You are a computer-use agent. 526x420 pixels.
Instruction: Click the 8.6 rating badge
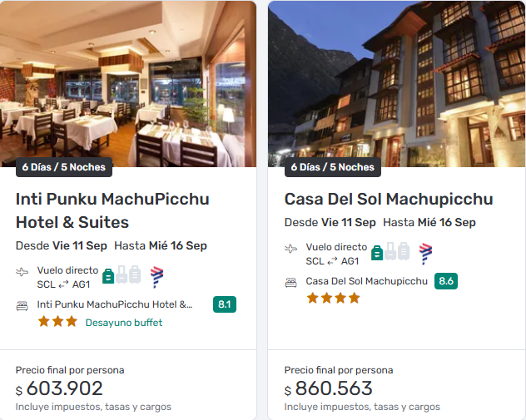click(446, 281)
